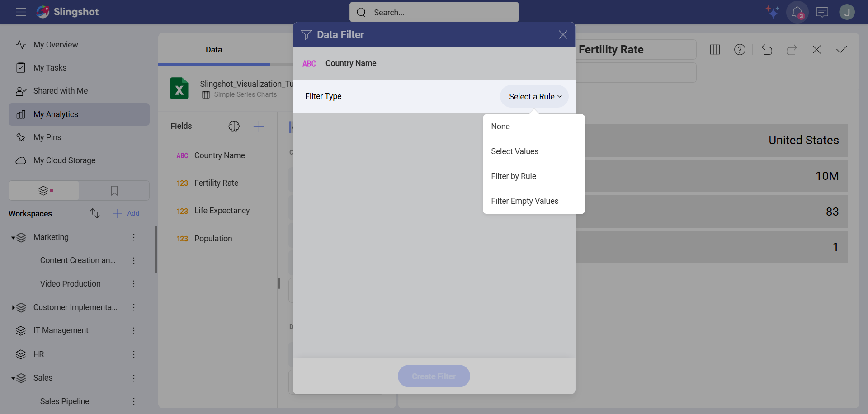This screenshot has height=414, width=868.
Task: Open the AI sparkle assistant icon
Action: tap(772, 12)
